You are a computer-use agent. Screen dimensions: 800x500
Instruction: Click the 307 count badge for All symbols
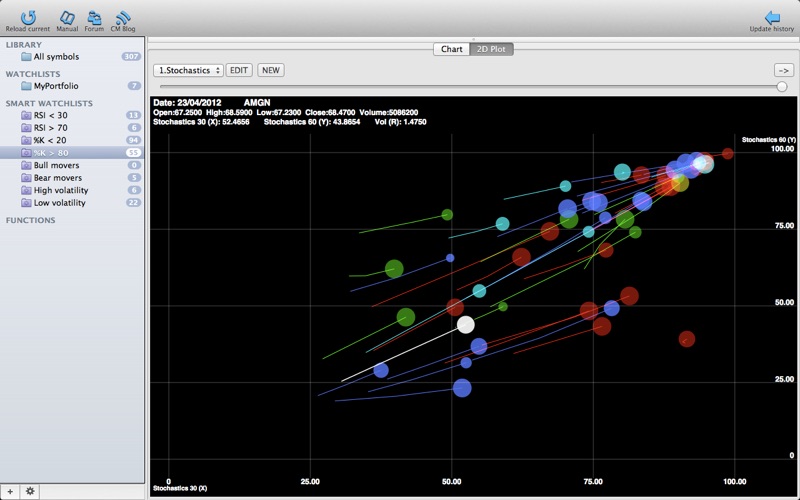tap(131, 57)
